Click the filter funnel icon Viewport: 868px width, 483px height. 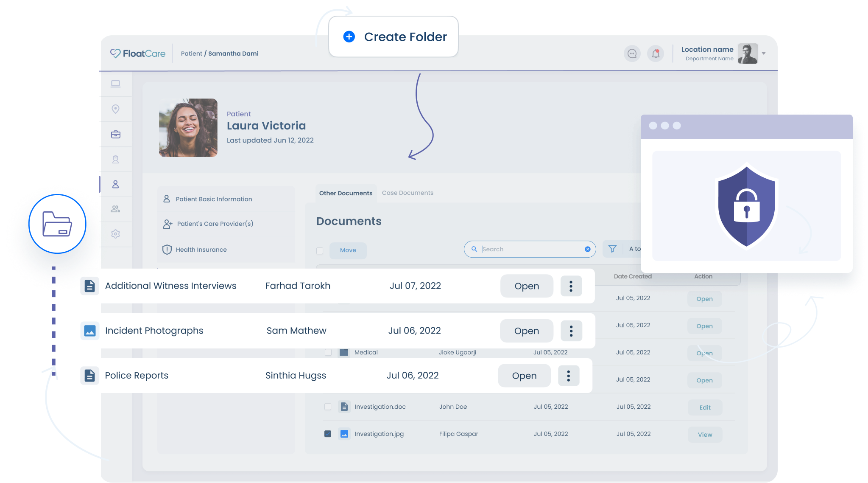tap(612, 249)
